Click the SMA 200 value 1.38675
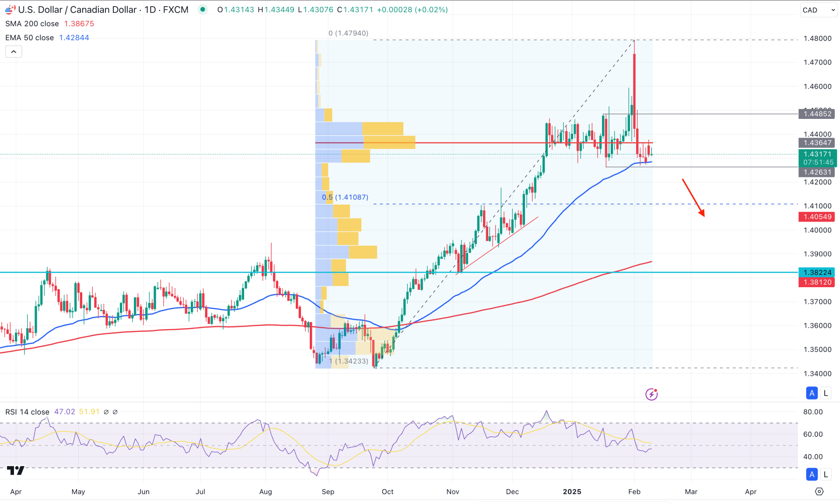The image size is (840, 504). coord(79,24)
